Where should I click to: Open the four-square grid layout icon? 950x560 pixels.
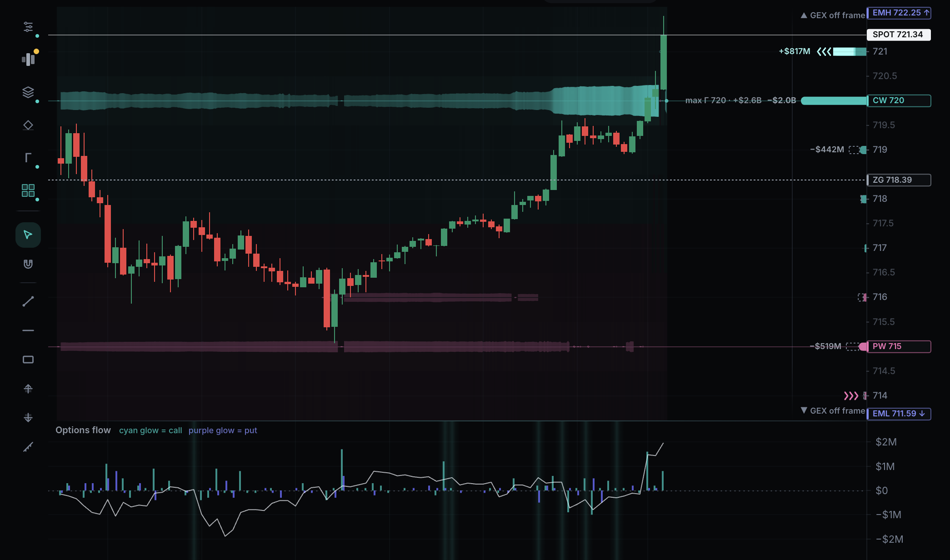[x=28, y=190]
